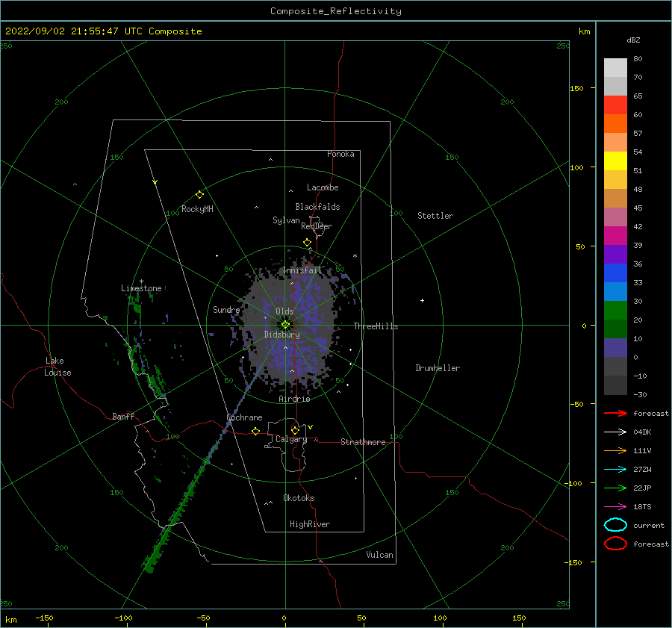Select the gold 48–51 dBZ swatch
Screen dimensions: 672x628
click(615, 180)
